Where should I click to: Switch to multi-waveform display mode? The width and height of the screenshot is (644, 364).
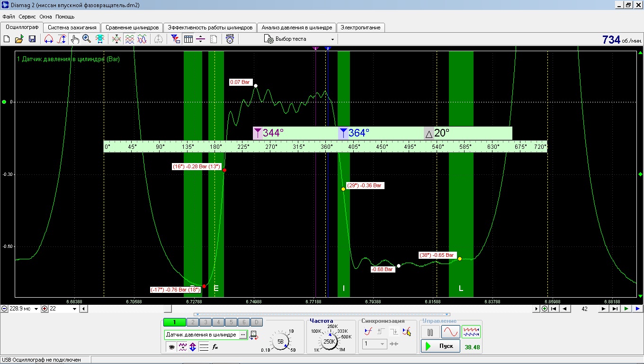(x=471, y=332)
